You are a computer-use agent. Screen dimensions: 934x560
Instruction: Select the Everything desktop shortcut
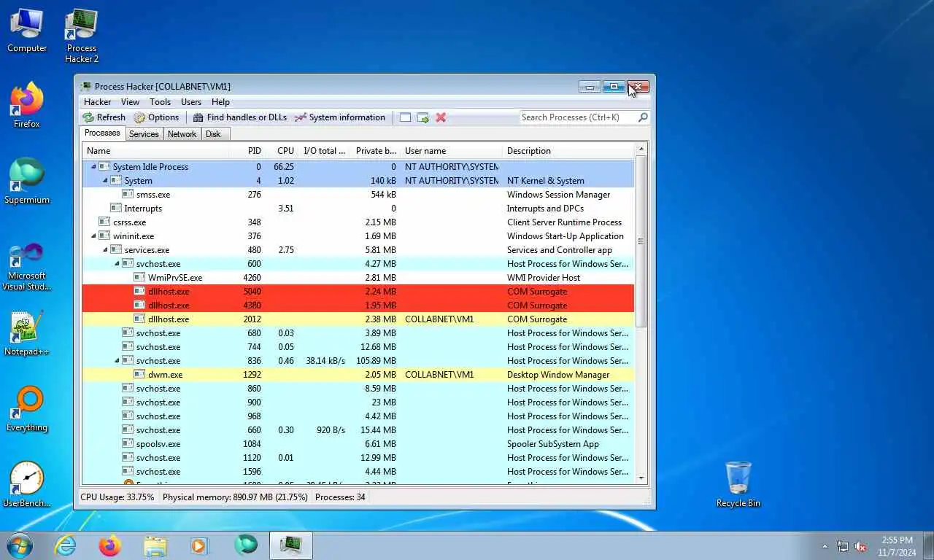click(x=27, y=409)
